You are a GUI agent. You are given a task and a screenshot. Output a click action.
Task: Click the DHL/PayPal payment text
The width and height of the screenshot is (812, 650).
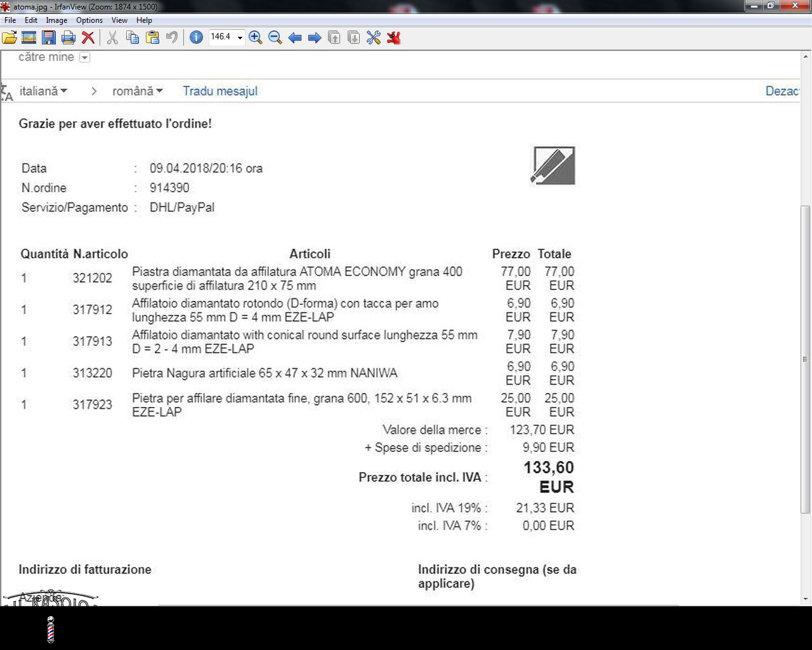[182, 208]
